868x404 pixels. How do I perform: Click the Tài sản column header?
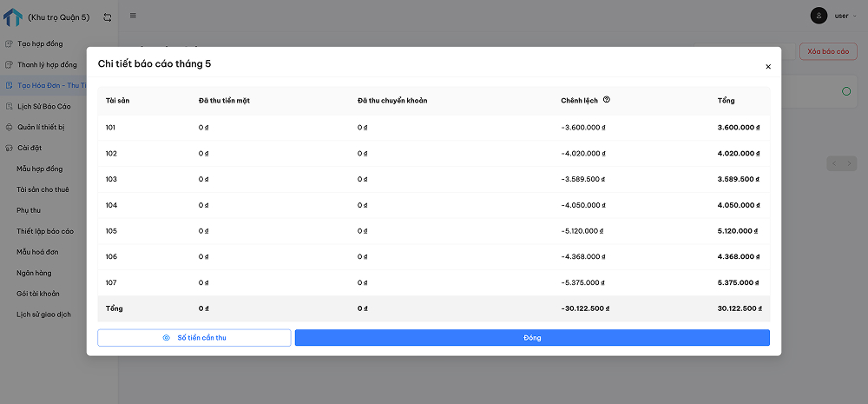click(x=118, y=100)
